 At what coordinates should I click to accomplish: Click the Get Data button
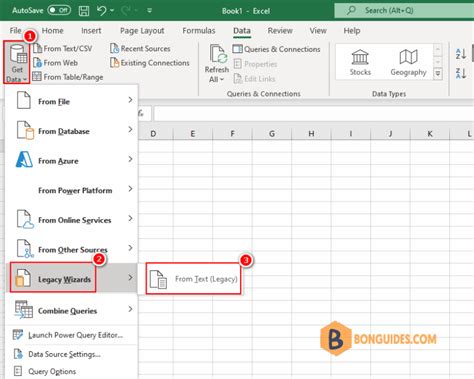pos(17,63)
